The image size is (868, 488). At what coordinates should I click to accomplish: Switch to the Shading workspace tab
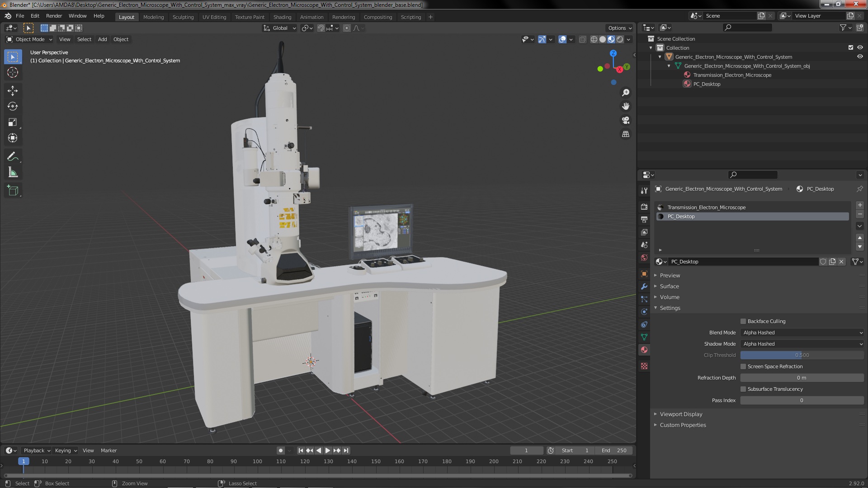[x=282, y=17]
